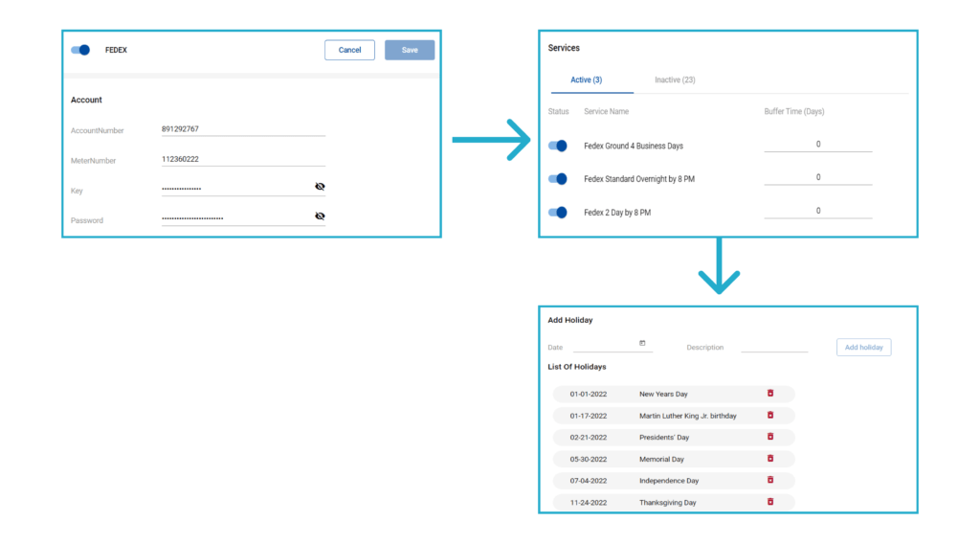Edit buffer time for Fedex Ground
Viewport: 980px width, 544px height.
pos(818,145)
